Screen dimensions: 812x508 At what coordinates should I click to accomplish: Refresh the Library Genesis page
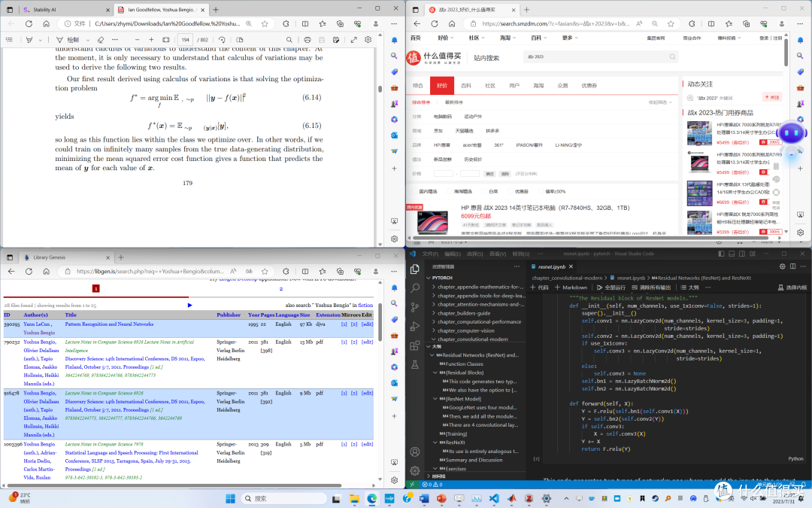pos(29,271)
